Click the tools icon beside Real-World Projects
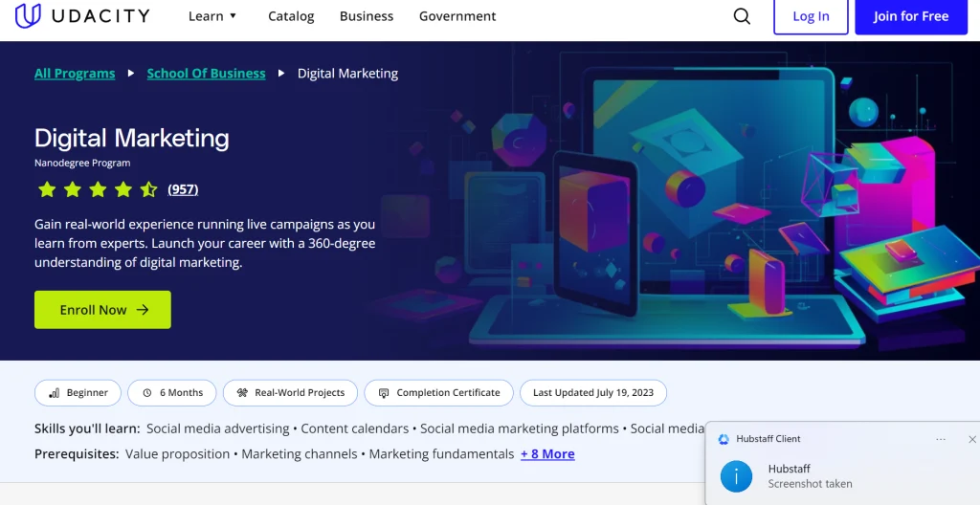980x505 pixels. [x=242, y=393]
